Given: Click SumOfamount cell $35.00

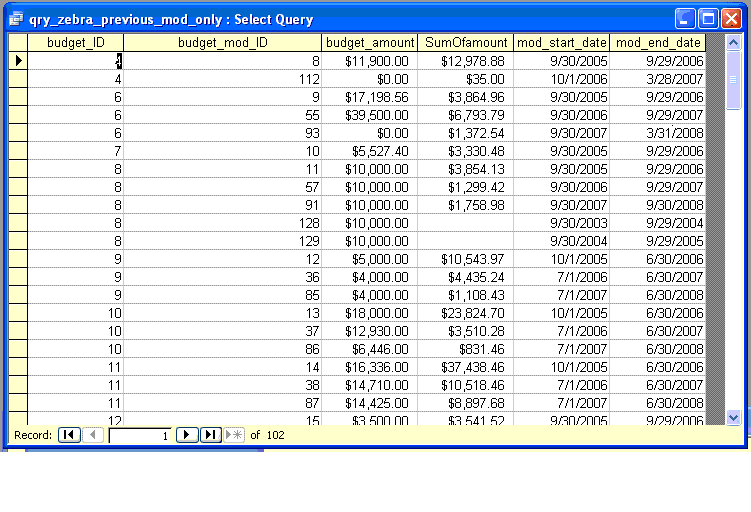Looking at the screenshot, I should tap(466, 79).
